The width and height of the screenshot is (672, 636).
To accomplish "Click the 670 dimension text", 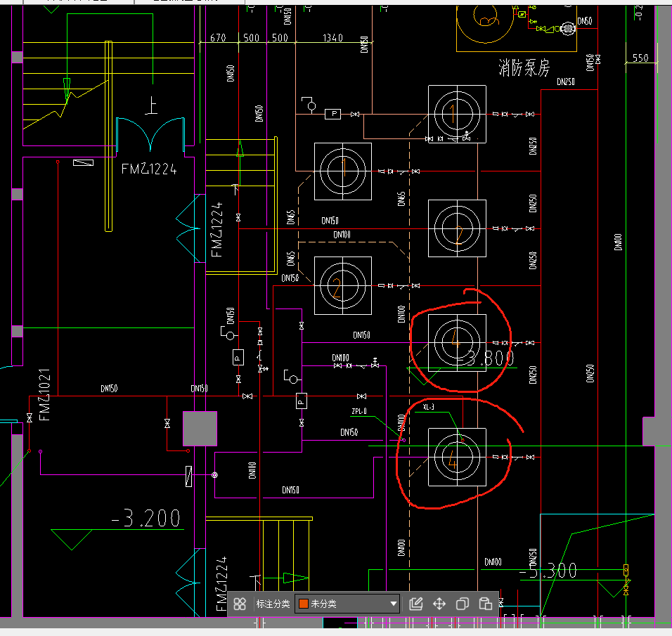I will pyautogui.click(x=218, y=38).
